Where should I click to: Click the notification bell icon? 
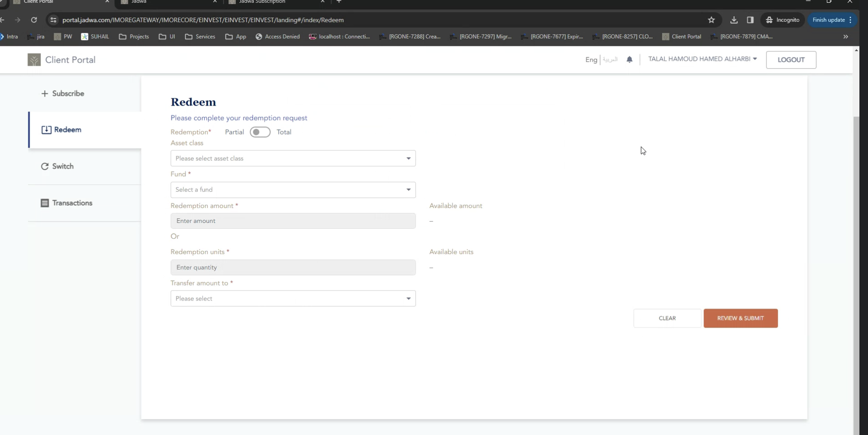pos(630,60)
